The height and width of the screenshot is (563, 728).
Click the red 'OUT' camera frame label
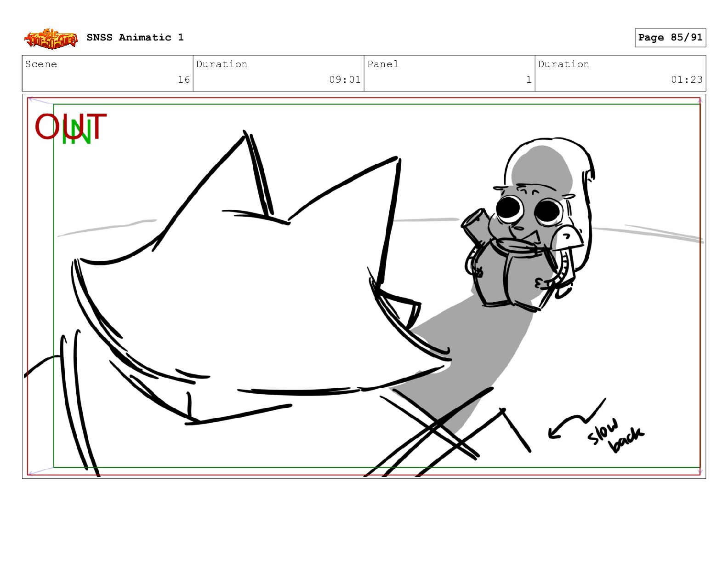tap(71, 126)
